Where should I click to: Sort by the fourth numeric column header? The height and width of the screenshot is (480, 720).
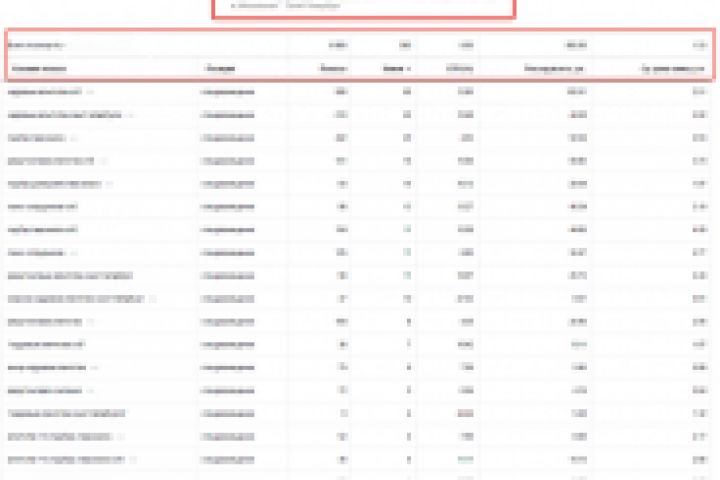[x=554, y=69]
